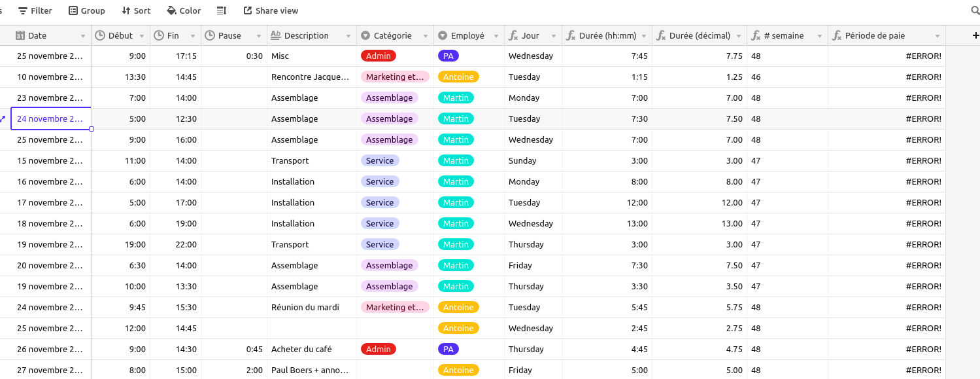Click the Sunday cell in Jour column

(x=533, y=161)
